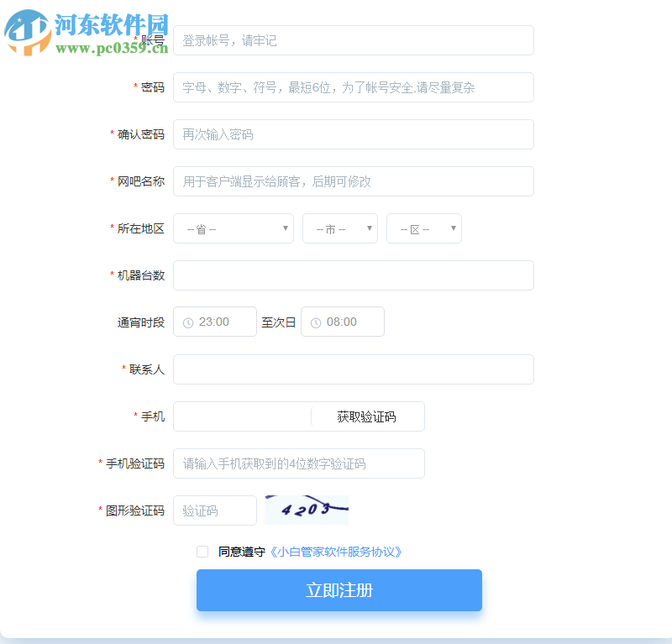This screenshot has width=672, height=644.
Task: Click the 立即注册 register button
Action: (x=339, y=590)
